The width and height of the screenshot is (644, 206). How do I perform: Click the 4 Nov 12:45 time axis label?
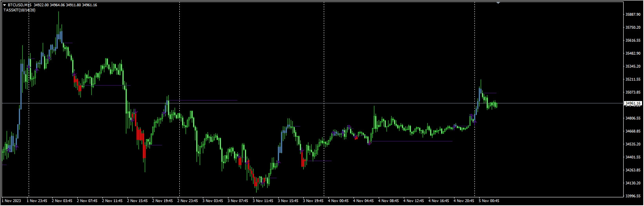(414, 201)
